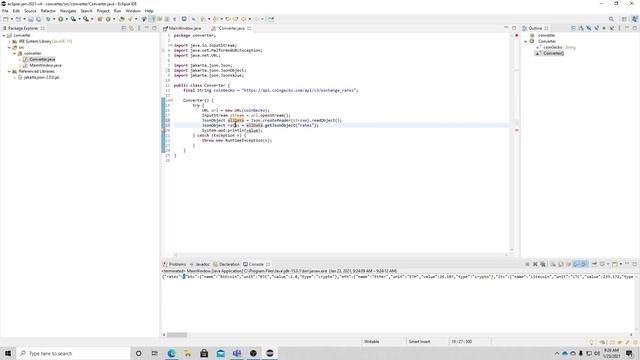Click the Open Perspective icon

pos(624,19)
